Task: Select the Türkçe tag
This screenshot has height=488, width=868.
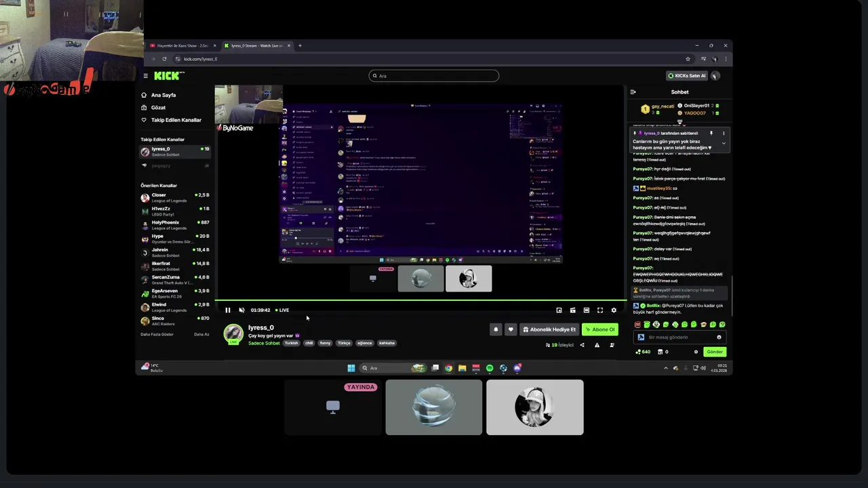Action: [344, 343]
